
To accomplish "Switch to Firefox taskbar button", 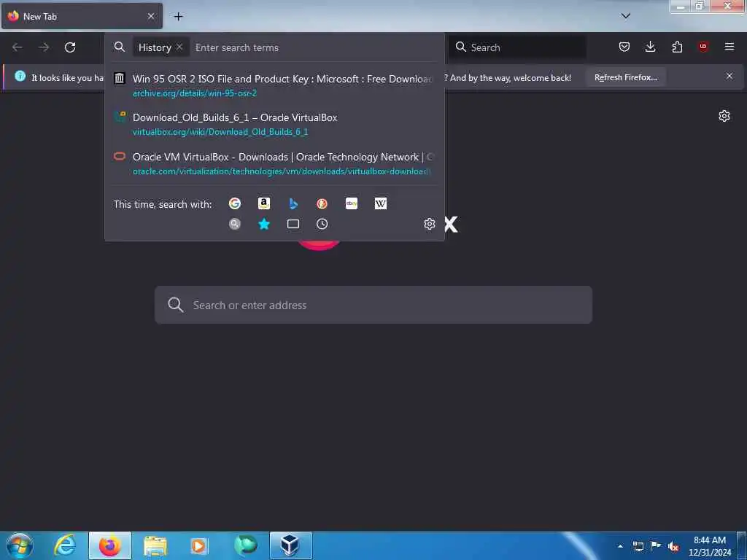I will click(x=110, y=545).
